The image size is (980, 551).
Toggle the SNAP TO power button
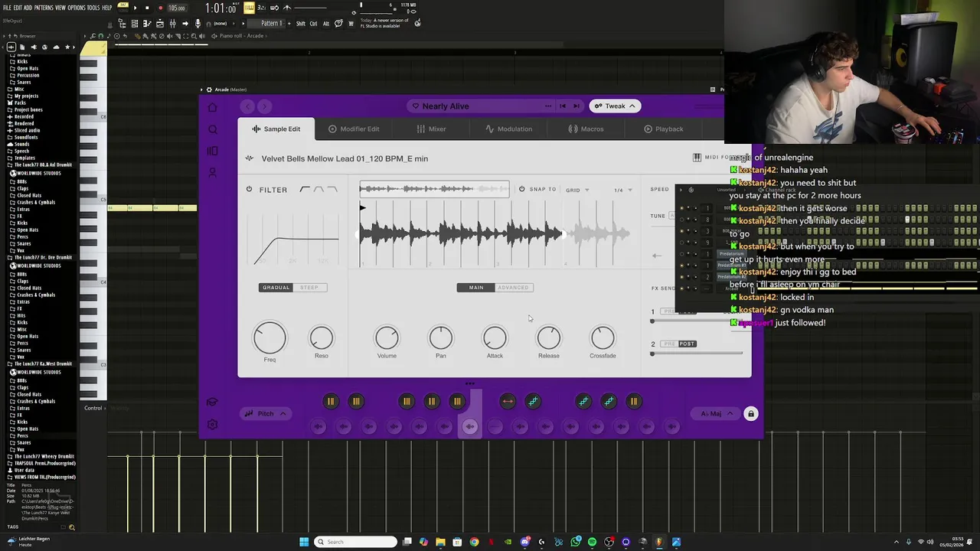[521, 189]
